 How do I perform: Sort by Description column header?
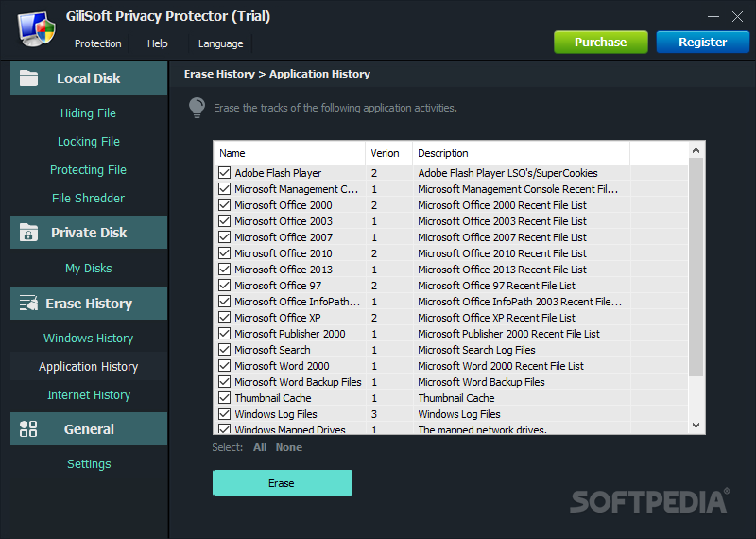[522, 153]
